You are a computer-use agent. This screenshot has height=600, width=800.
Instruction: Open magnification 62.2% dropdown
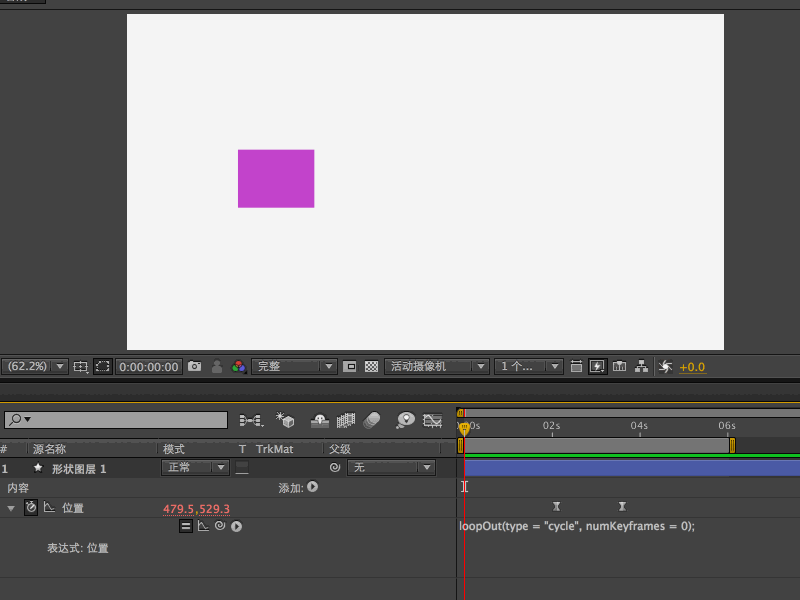click(x=35, y=366)
